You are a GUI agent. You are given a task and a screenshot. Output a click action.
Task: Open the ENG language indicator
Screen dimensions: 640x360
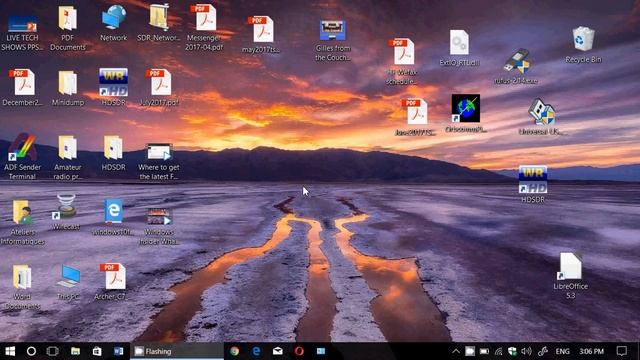562,351
